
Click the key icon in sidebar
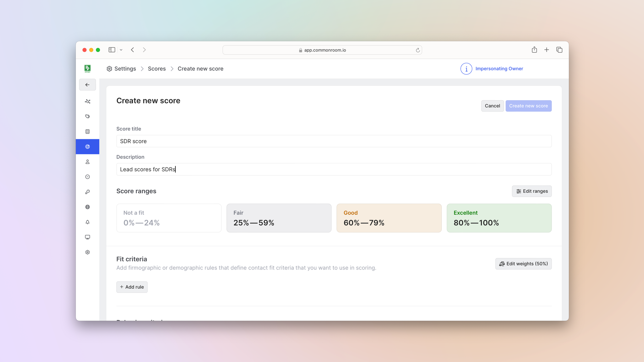click(x=87, y=192)
